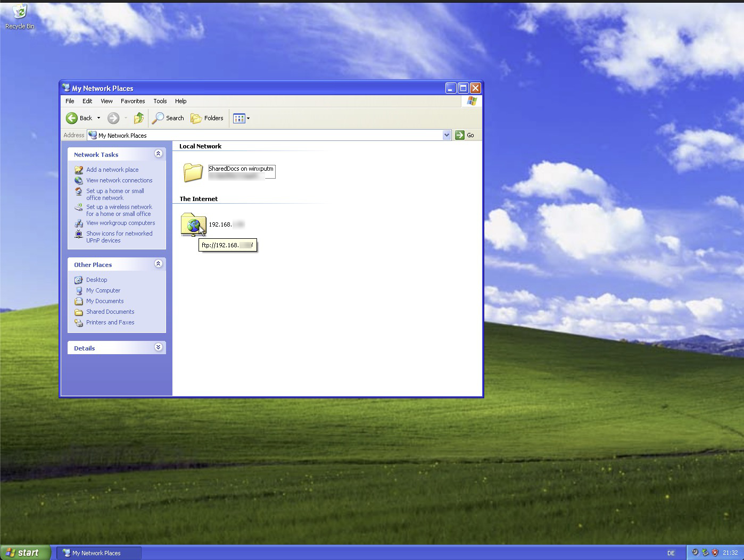Screen dimensions: 744x560
Task: Click View workgroup computers link
Action: [x=121, y=223]
